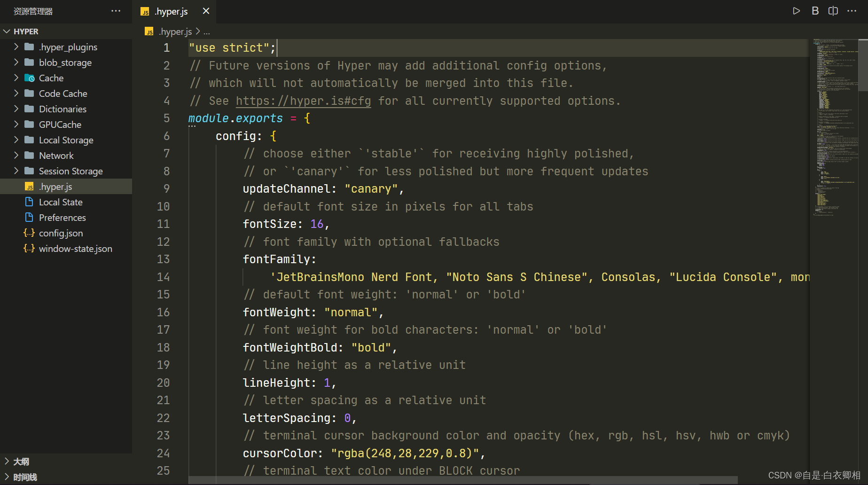Click the Session Storage folder icon
Image resolution: width=868 pixels, height=485 pixels.
coord(29,171)
